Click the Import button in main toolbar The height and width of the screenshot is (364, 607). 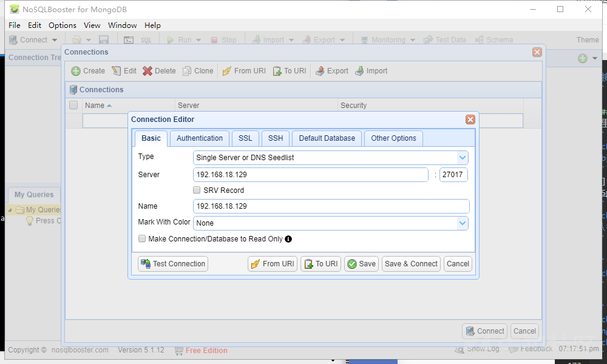[268, 40]
